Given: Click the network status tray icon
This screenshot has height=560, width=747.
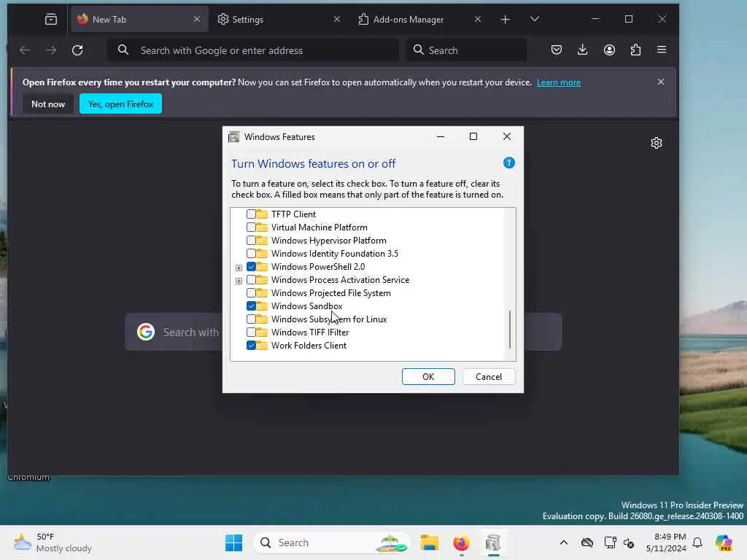Looking at the screenshot, I should [x=610, y=542].
